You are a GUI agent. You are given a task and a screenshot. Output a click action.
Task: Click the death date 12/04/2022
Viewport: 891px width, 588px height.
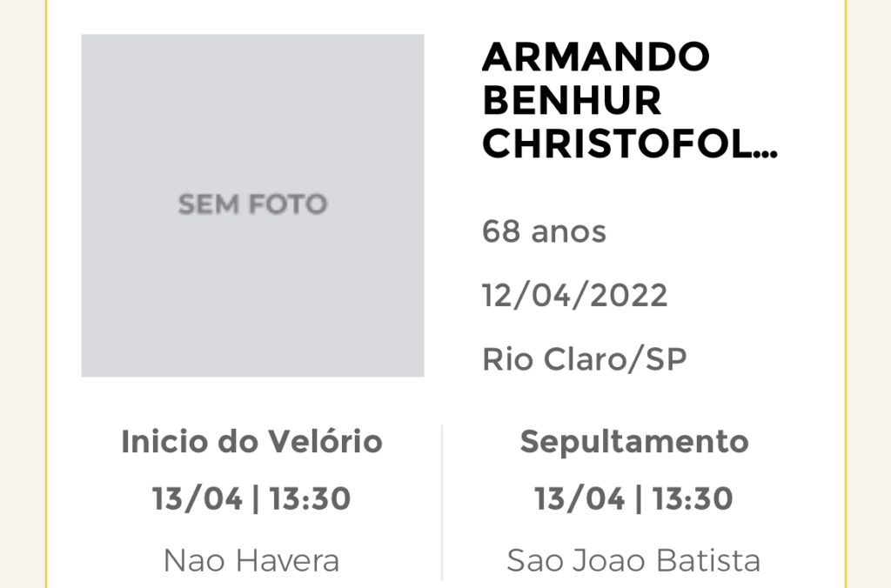click(574, 296)
